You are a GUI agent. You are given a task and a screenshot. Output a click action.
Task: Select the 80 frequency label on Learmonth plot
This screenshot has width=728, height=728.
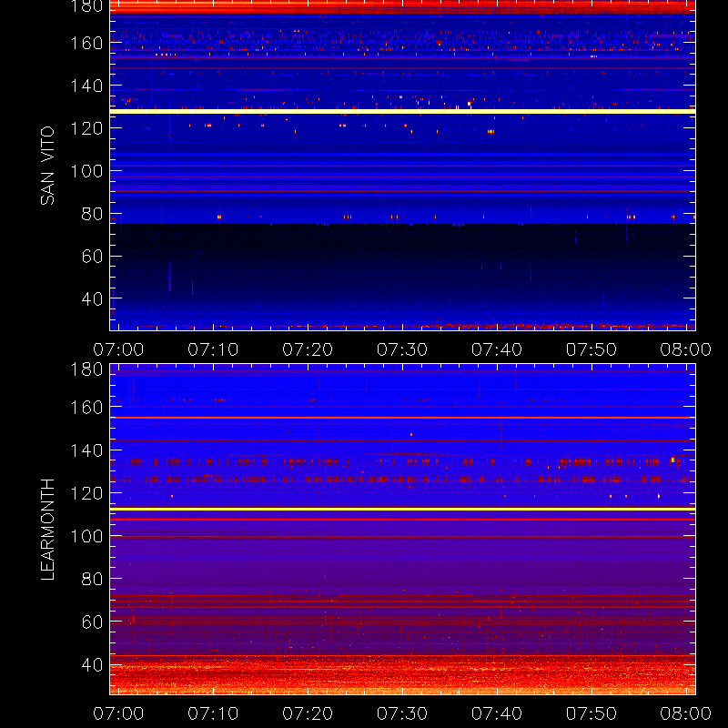92,579
